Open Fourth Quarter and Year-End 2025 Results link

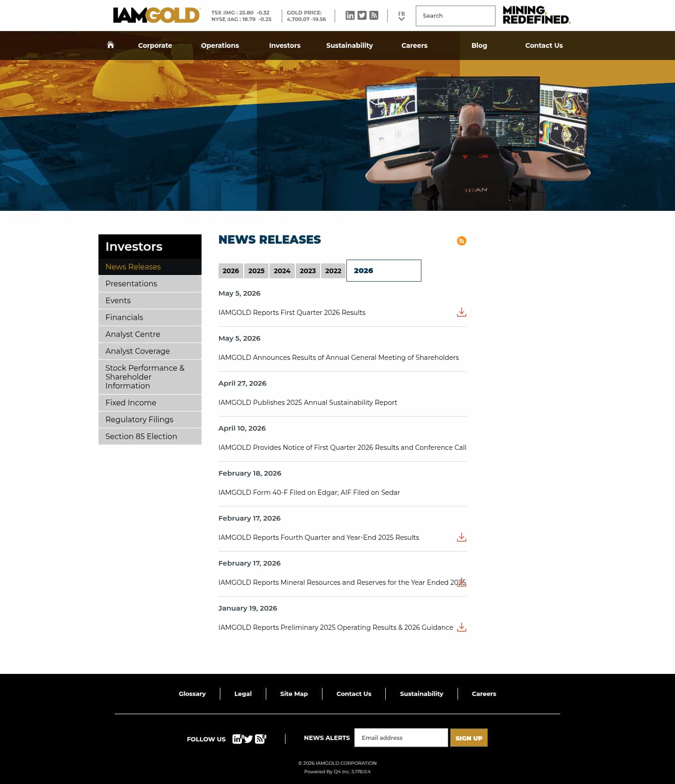(319, 538)
